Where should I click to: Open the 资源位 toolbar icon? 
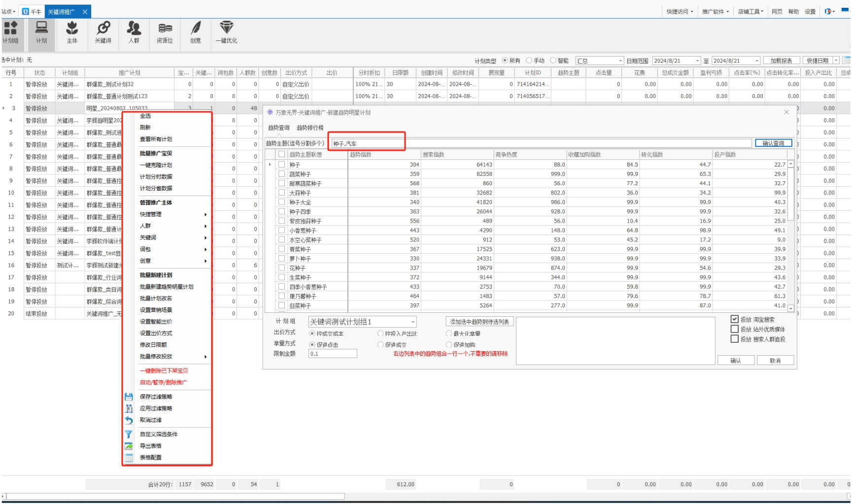tap(165, 33)
